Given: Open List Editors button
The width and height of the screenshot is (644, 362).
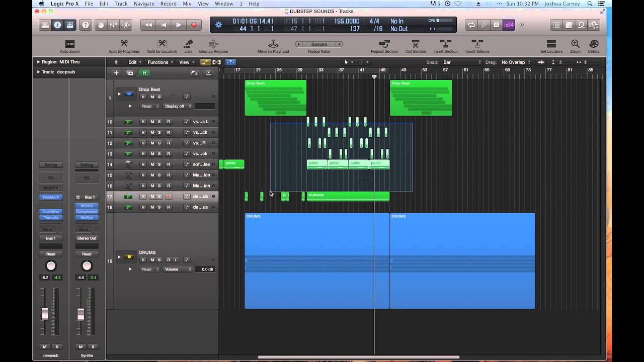Looking at the screenshot, I should point(556,25).
